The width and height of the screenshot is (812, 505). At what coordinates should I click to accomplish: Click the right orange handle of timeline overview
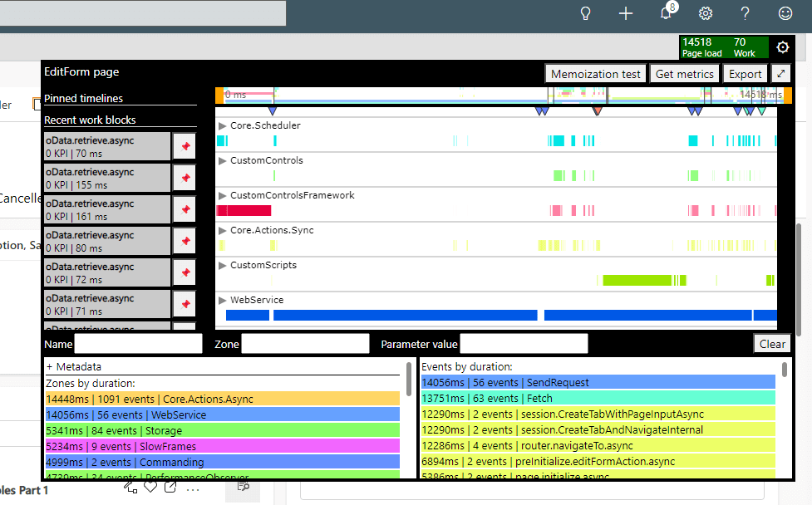click(x=788, y=96)
